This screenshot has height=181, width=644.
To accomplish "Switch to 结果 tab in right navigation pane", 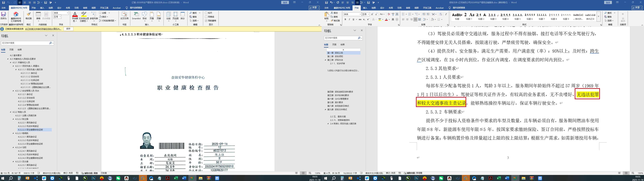I will [342, 44].
